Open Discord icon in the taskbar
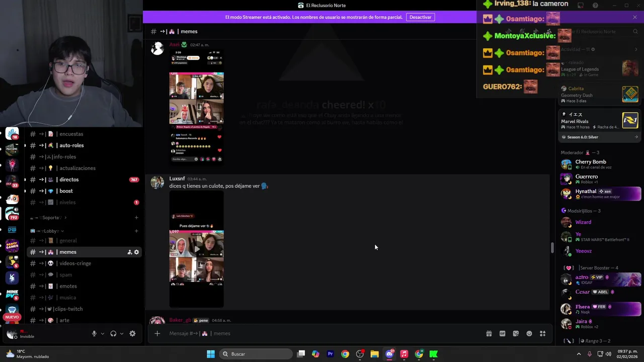This screenshot has height=362, width=644. coord(389,354)
